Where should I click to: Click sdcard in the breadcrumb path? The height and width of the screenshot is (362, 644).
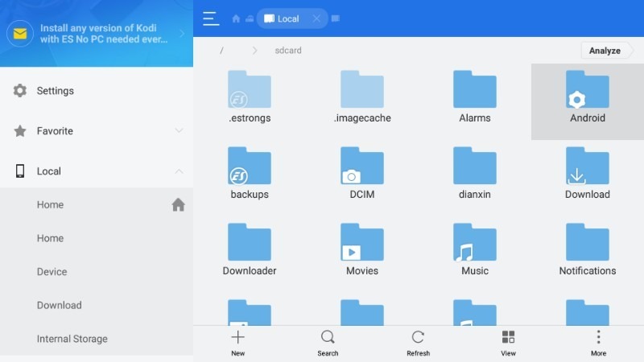coord(288,51)
